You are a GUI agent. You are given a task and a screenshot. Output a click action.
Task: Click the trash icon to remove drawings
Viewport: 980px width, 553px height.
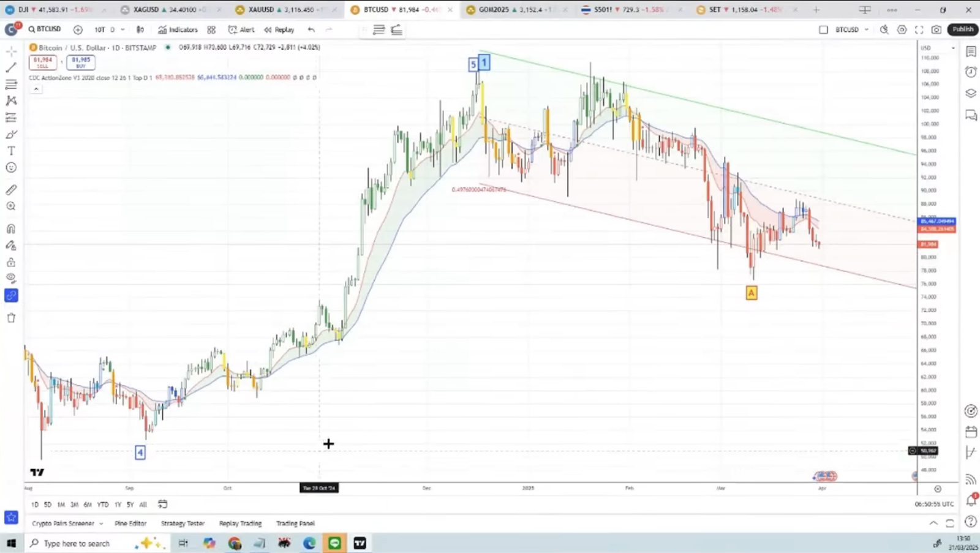11,318
